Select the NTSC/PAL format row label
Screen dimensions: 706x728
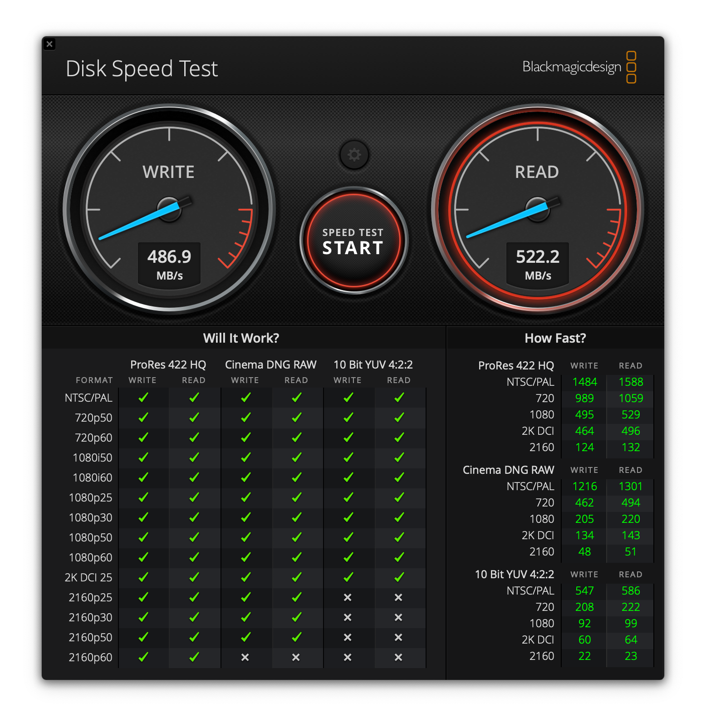(x=88, y=398)
